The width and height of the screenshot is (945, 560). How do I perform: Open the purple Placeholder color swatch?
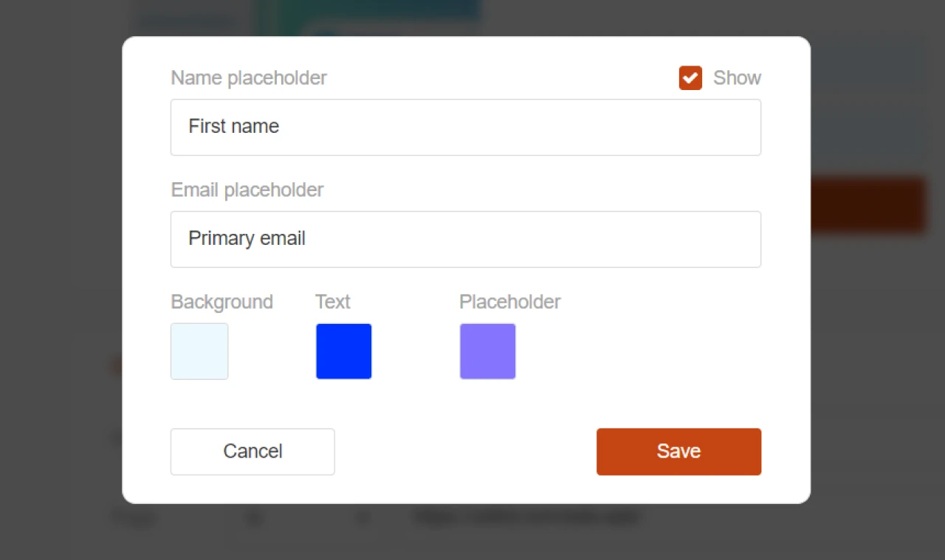pyautogui.click(x=487, y=351)
